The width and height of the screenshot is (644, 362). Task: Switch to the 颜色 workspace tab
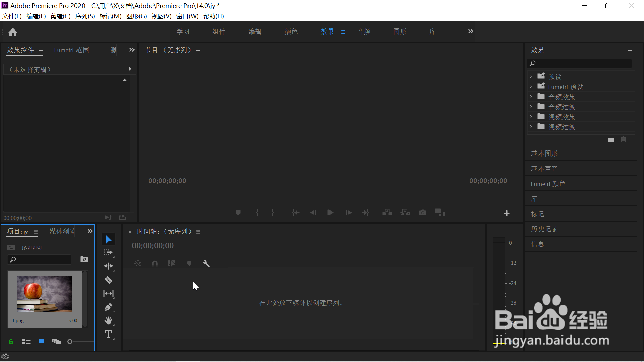coord(290,31)
